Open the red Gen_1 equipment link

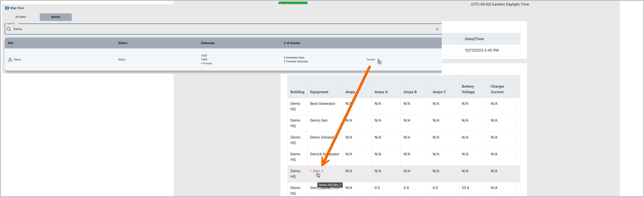pyautogui.click(x=318, y=171)
